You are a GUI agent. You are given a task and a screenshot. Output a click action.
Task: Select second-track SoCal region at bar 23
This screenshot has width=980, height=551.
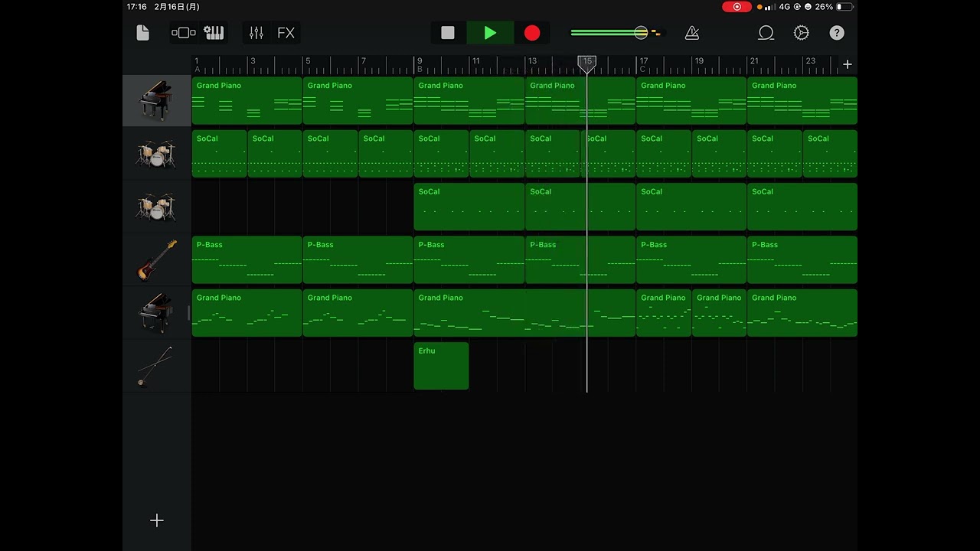click(x=830, y=154)
